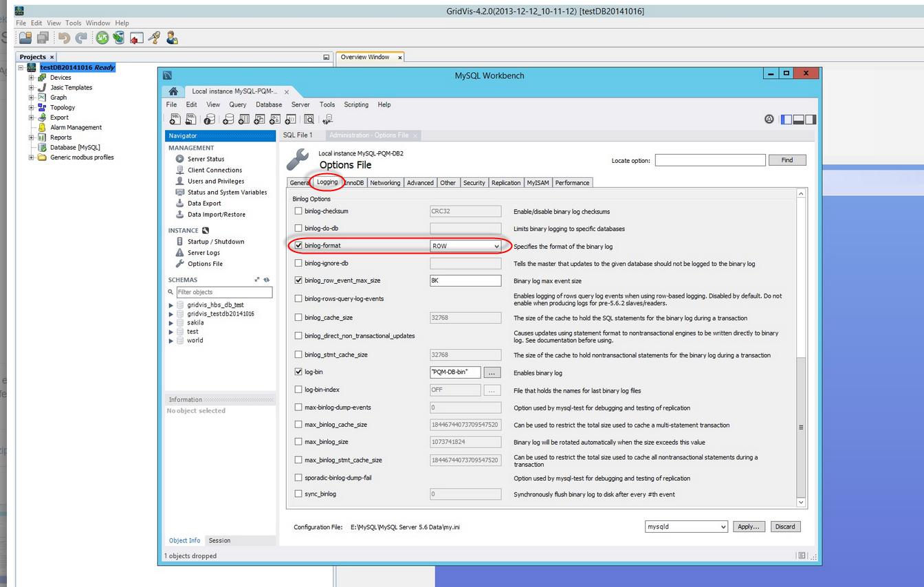The height and width of the screenshot is (587, 924).
Task: Open the GridVis Tools menu
Action: pos(74,23)
